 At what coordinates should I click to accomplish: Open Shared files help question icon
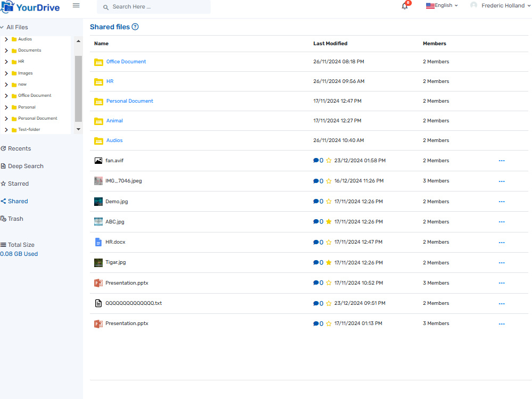pos(135,27)
